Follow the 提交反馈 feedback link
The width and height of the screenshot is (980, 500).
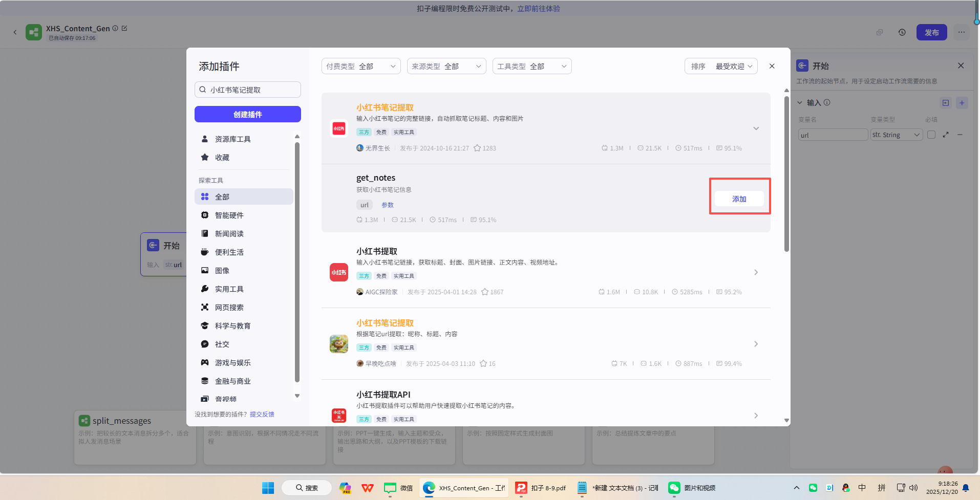pos(262,414)
